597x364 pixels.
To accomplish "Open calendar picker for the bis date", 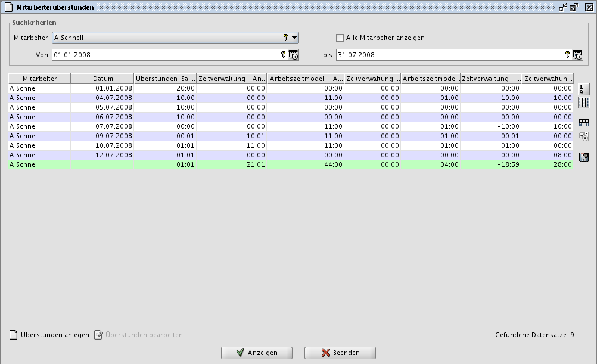I will point(577,55).
